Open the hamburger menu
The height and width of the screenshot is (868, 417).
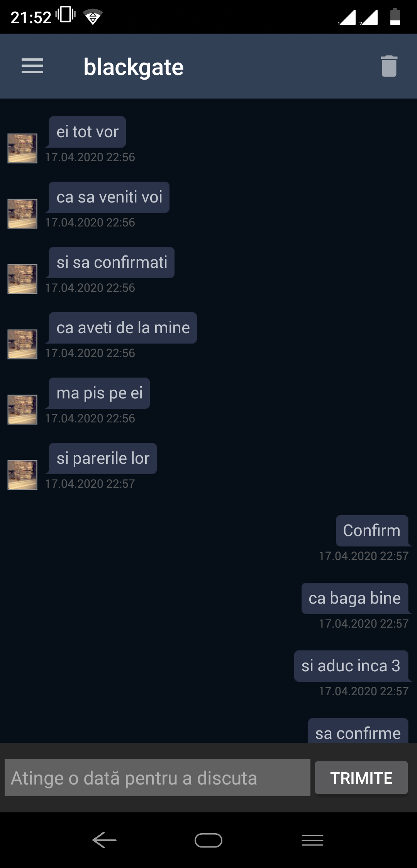(32, 66)
